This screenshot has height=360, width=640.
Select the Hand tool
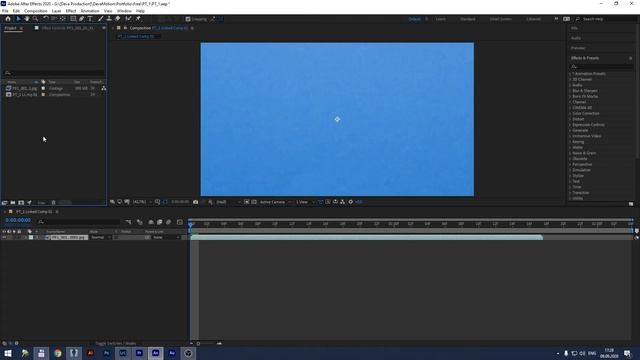(x=27, y=19)
